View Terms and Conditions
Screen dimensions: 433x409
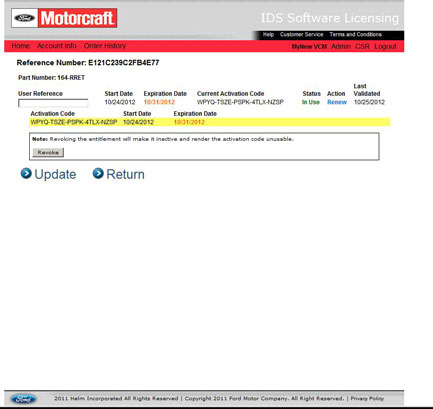(356, 34)
